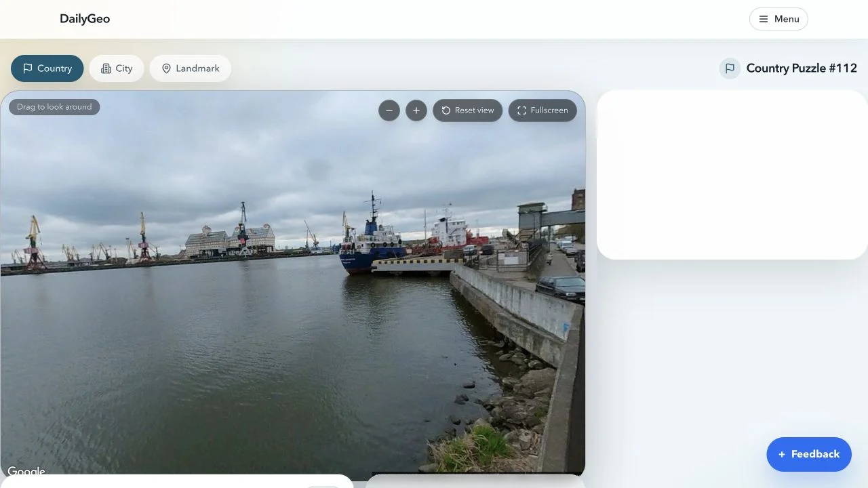Zoom in with the plus button
The height and width of the screenshot is (488, 868).
(416, 110)
